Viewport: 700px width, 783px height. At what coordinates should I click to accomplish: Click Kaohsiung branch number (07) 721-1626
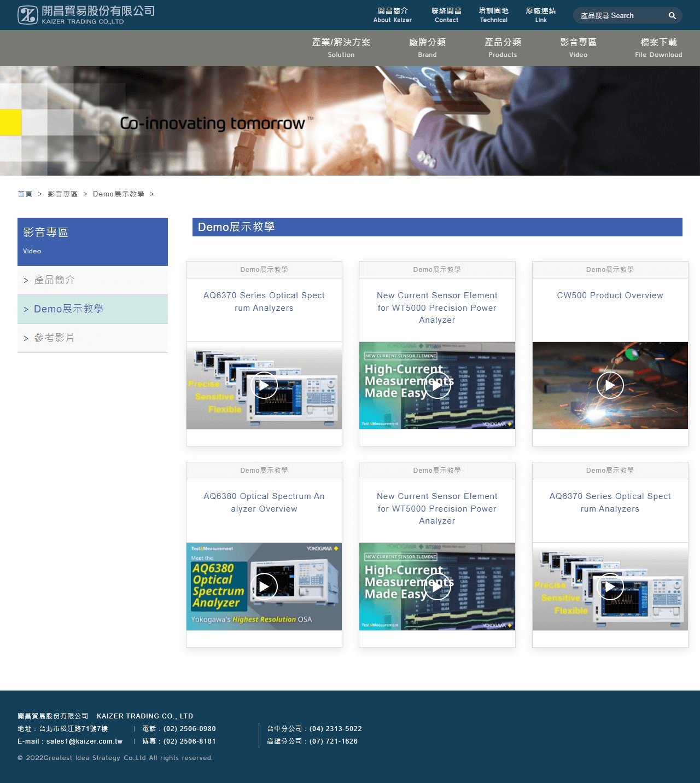pyautogui.click(x=334, y=741)
